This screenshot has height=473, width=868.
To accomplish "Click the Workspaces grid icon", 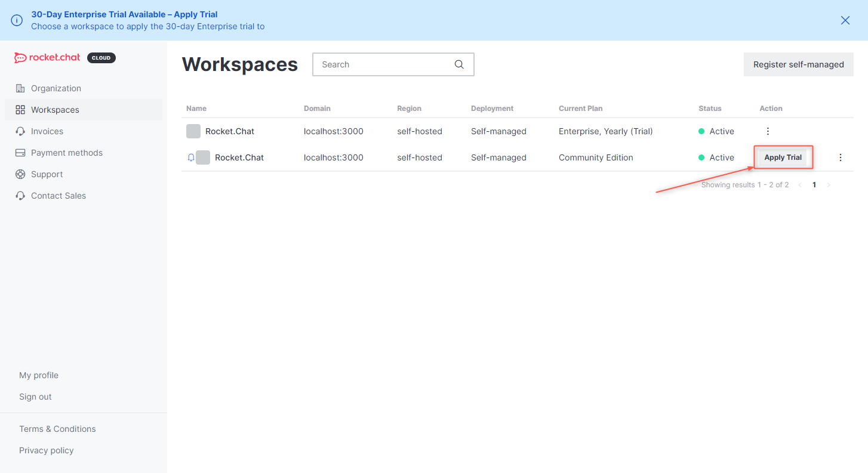I will 20,110.
